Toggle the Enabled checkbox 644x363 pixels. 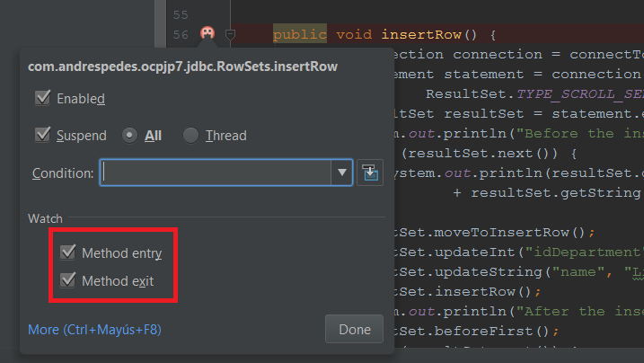[43, 98]
